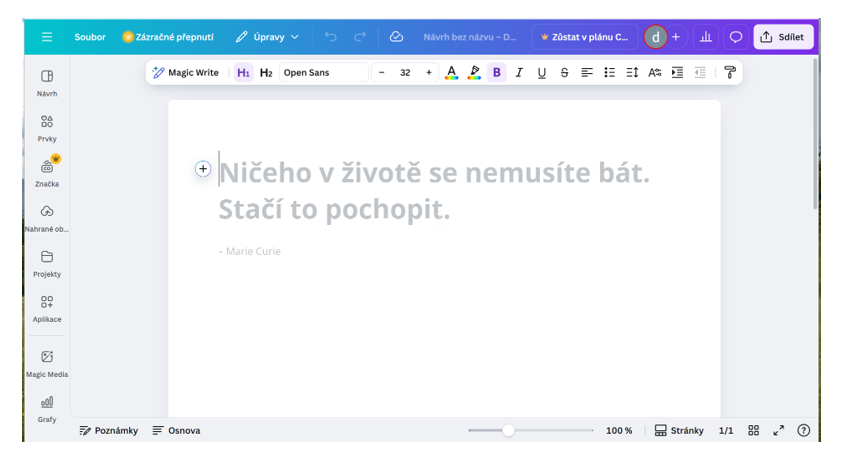Expand the Úpravy editing mode dropdown
Viewport: 859px width, 463px height.
tap(267, 37)
